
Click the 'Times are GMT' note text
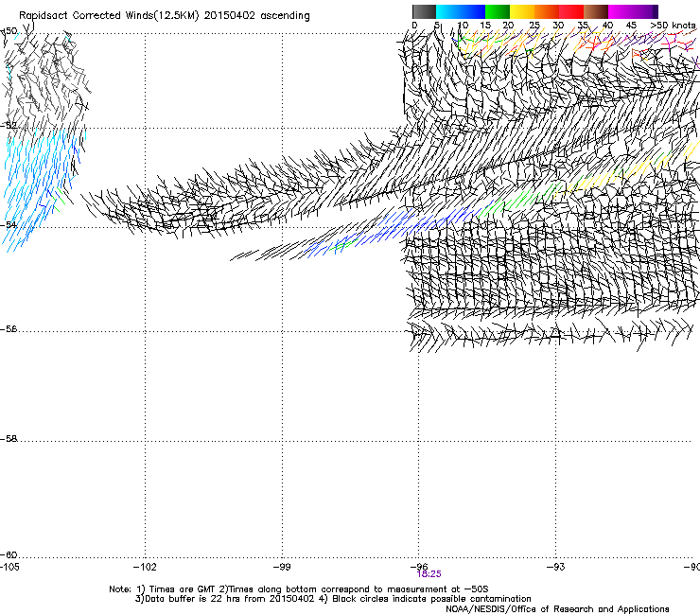coord(181,589)
